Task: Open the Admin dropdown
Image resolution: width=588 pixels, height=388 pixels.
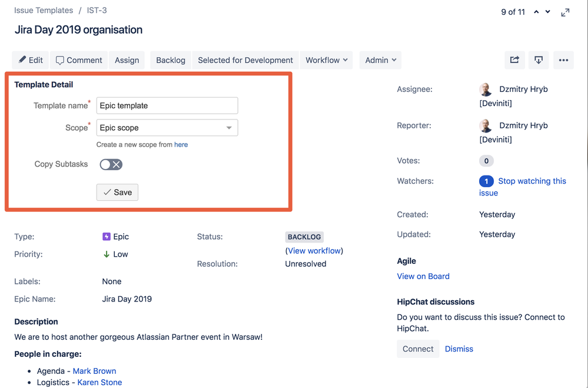Action: (380, 59)
